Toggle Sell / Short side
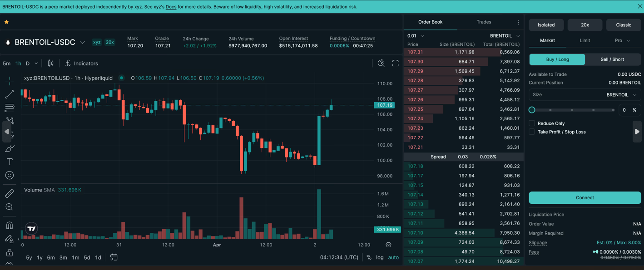This screenshot has height=270, width=644. (612, 59)
